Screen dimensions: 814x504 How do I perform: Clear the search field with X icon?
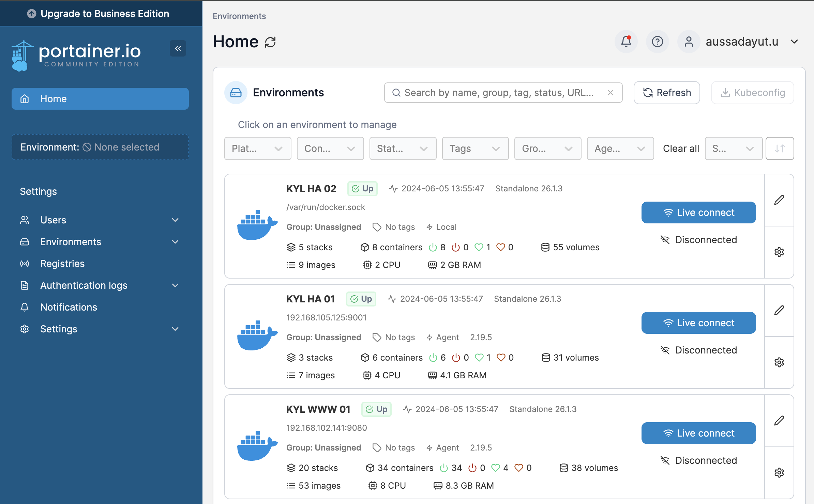pyautogui.click(x=610, y=93)
